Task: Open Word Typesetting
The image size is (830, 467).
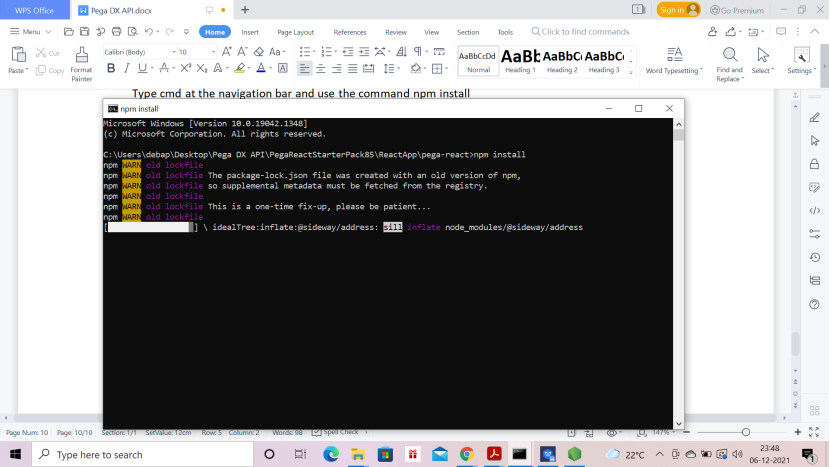Action: tap(674, 60)
